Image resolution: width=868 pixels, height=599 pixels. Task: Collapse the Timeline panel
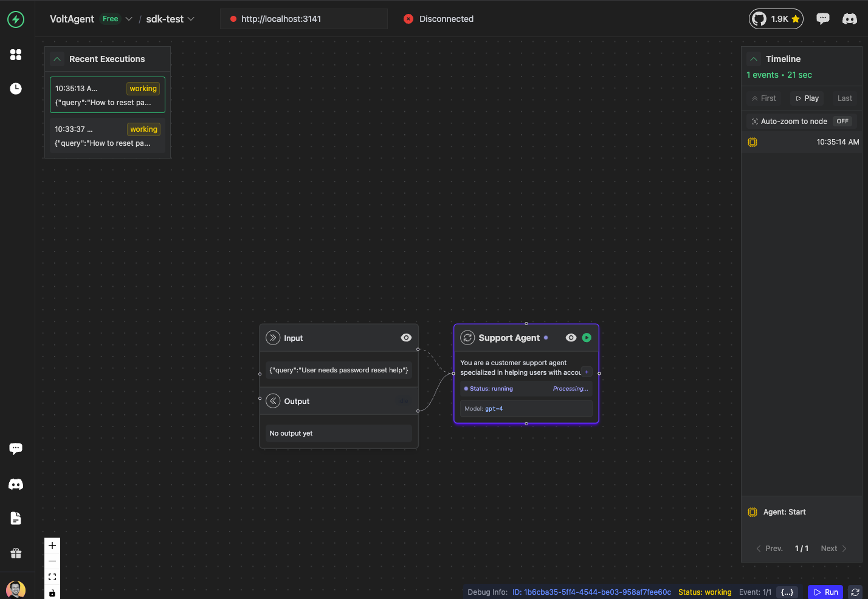tap(754, 59)
